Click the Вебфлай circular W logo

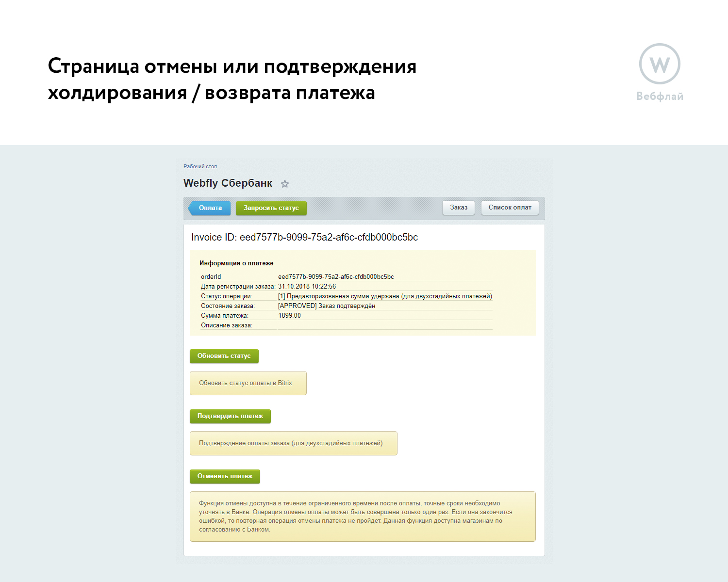click(660, 64)
